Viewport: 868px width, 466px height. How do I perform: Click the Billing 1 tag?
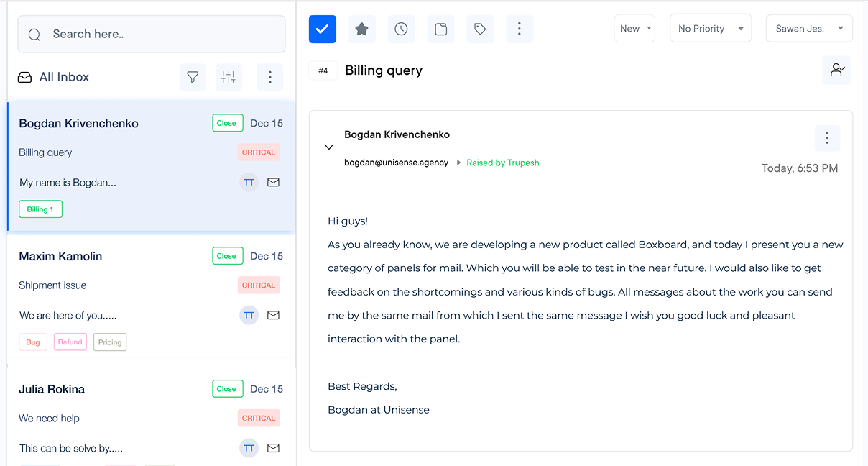pos(40,209)
